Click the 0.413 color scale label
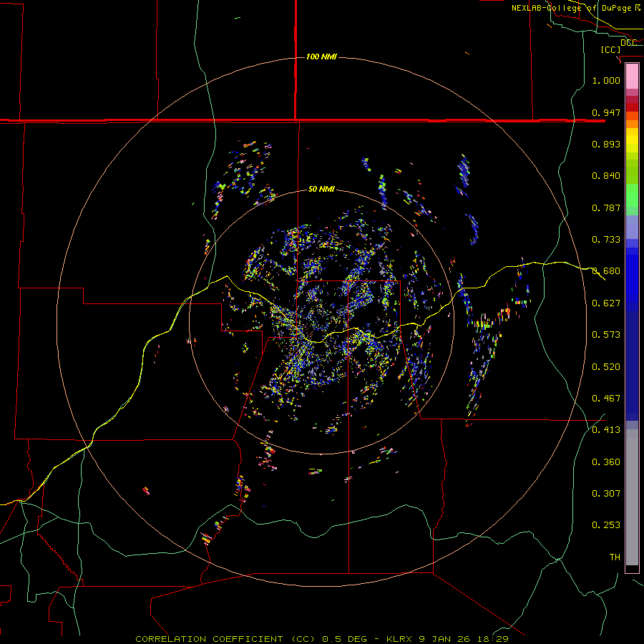644x644 pixels. point(606,430)
